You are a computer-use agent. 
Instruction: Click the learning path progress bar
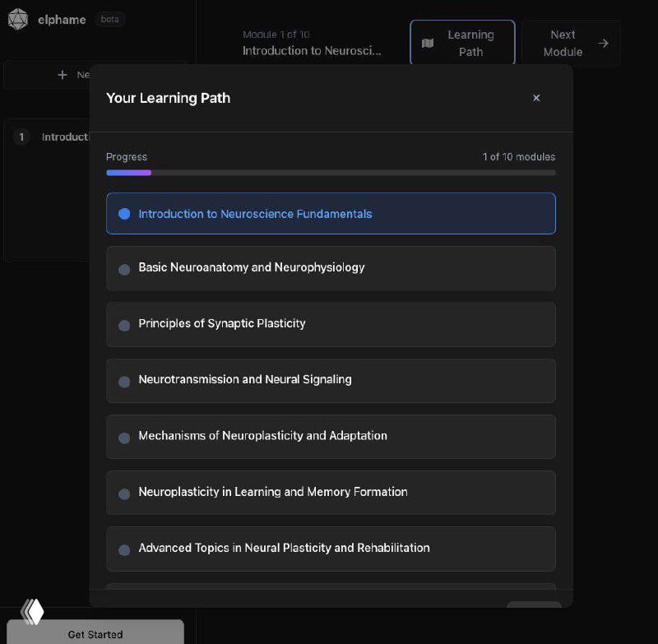click(x=331, y=173)
